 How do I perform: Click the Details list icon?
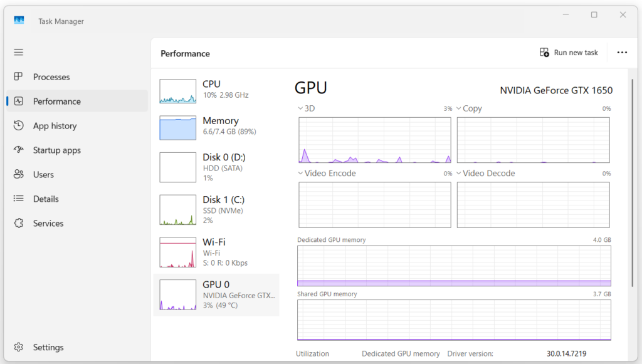tap(18, 199)
